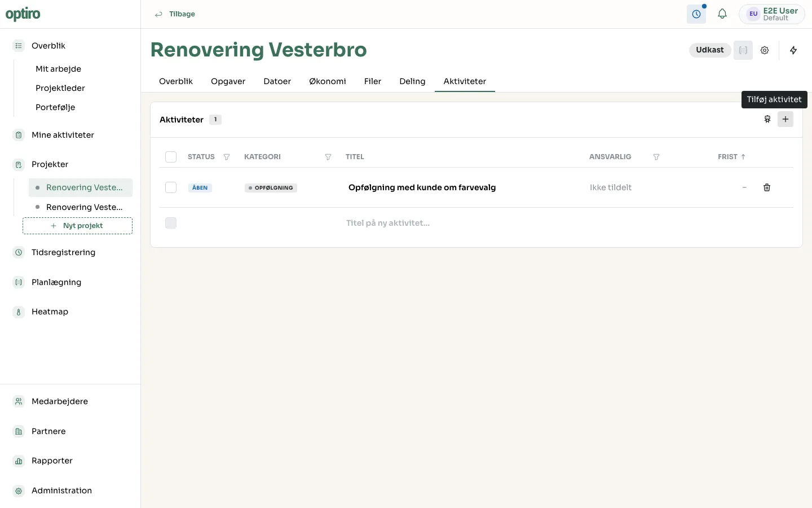Image resolution: width=812 pixels, height=508 pixels.
Task: Click the Heatmap thermometer icon
Action: (19, 312)
